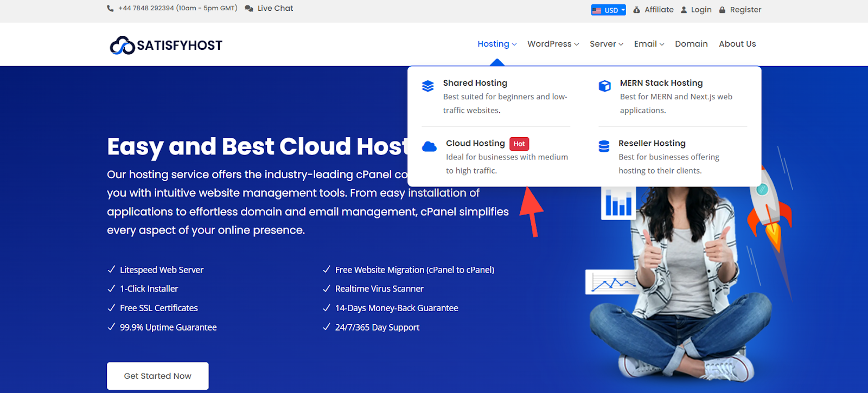
Task: Click the Login link
Action: tap(701, 10)
